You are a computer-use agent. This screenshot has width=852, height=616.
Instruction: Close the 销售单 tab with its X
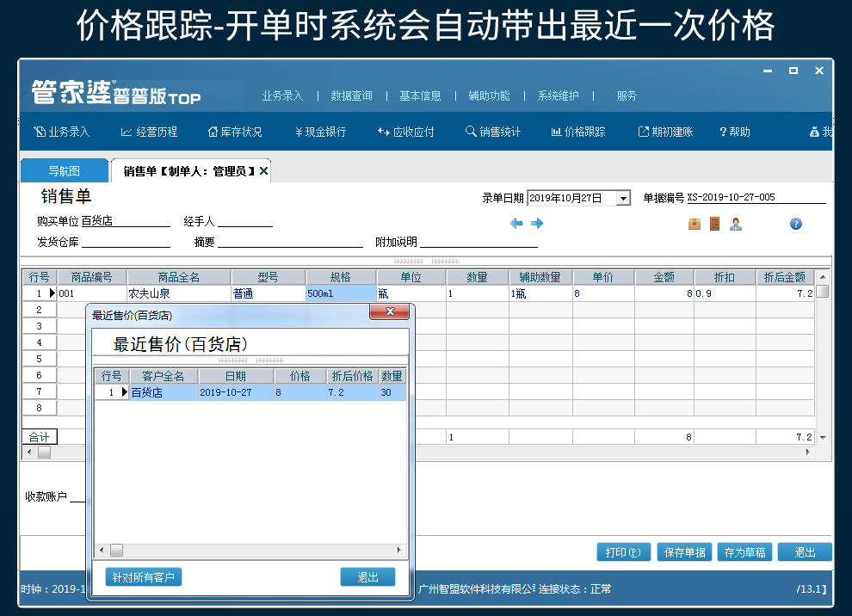[263, 171]
